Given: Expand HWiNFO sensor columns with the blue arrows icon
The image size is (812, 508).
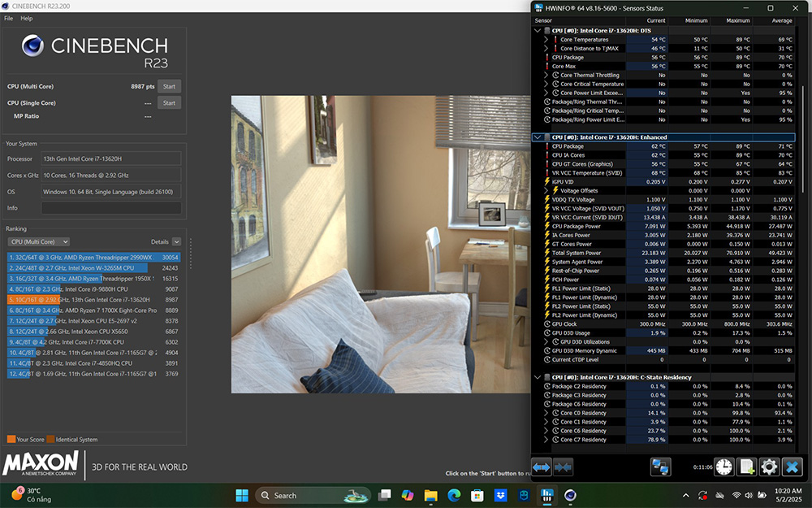Looking at the screenshot, I should pos(541,467).
